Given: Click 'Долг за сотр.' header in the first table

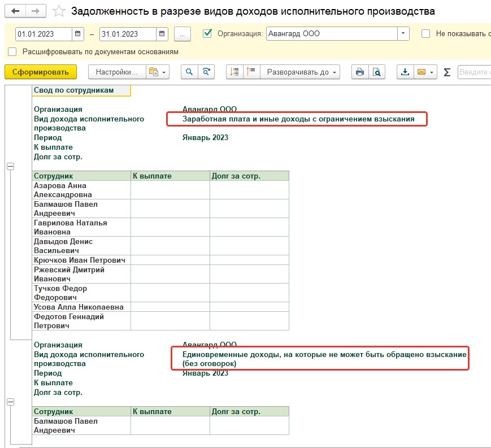Looking at the screenshot, I should coord(249,176).
